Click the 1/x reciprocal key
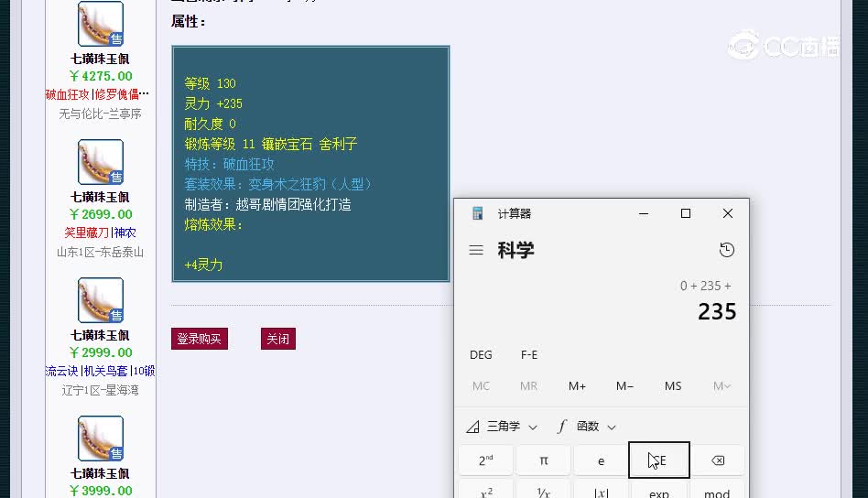The width and height of the screenshot is (868, 498). click(544, 490)
